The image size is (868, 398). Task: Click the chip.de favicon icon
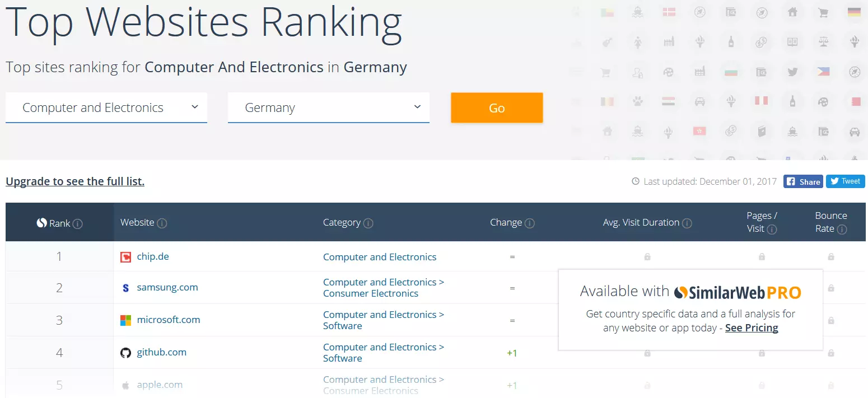(126, 257)
